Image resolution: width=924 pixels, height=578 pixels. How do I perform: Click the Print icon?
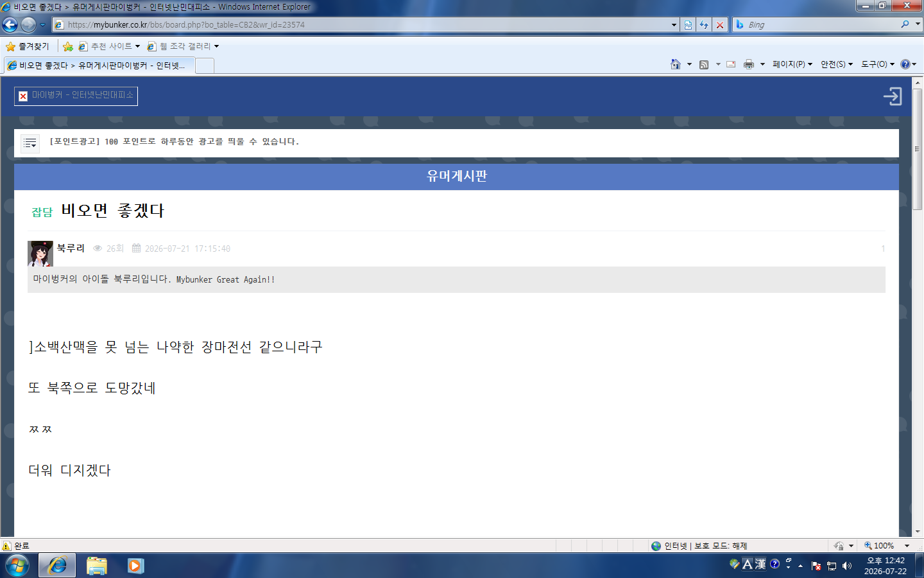pos(749,64)
